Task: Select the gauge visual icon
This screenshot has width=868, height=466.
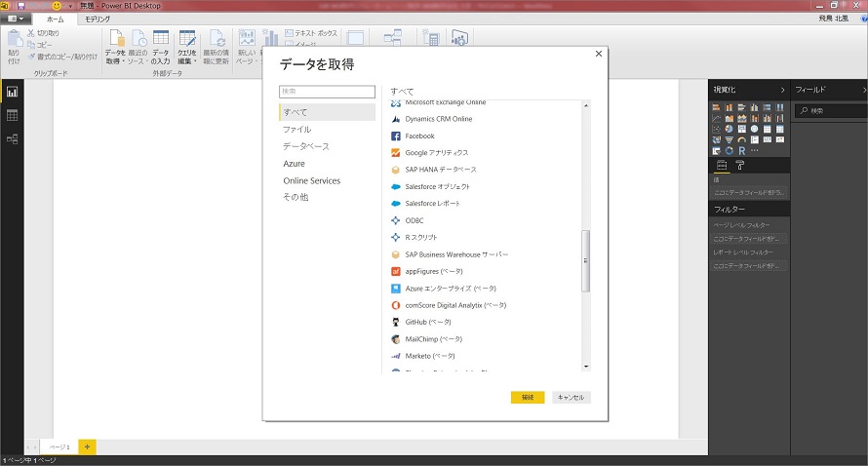Action: pos(742,139)
